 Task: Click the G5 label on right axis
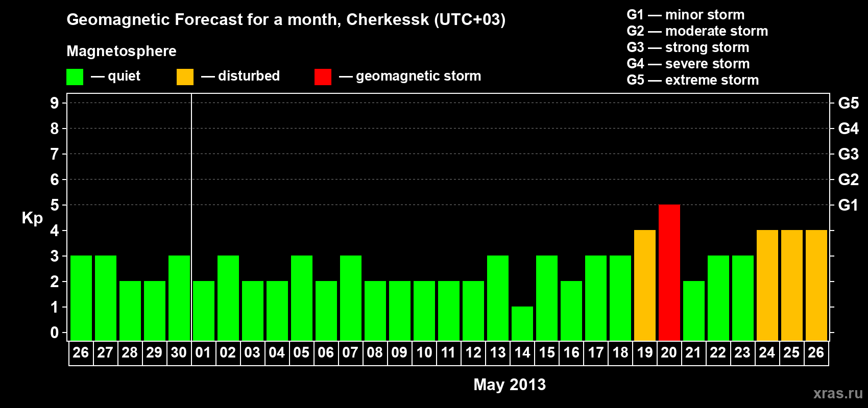coord(849,103)
